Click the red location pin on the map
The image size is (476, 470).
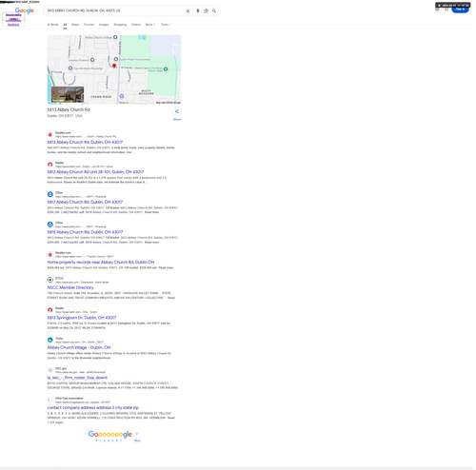[114, 66]
